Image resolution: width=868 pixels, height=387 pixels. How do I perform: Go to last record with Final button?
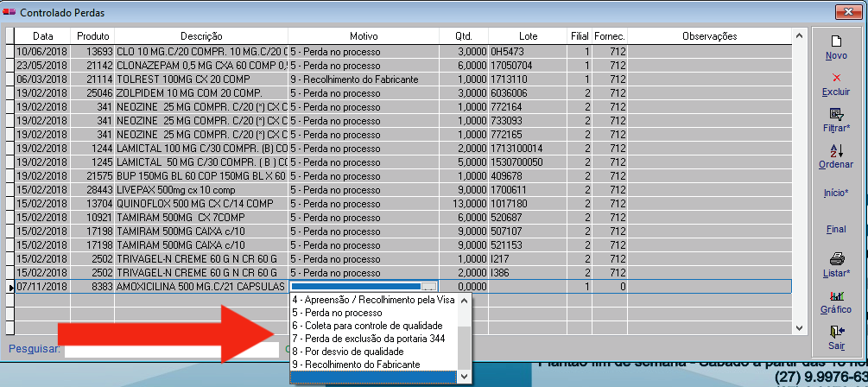click(835, 229)
